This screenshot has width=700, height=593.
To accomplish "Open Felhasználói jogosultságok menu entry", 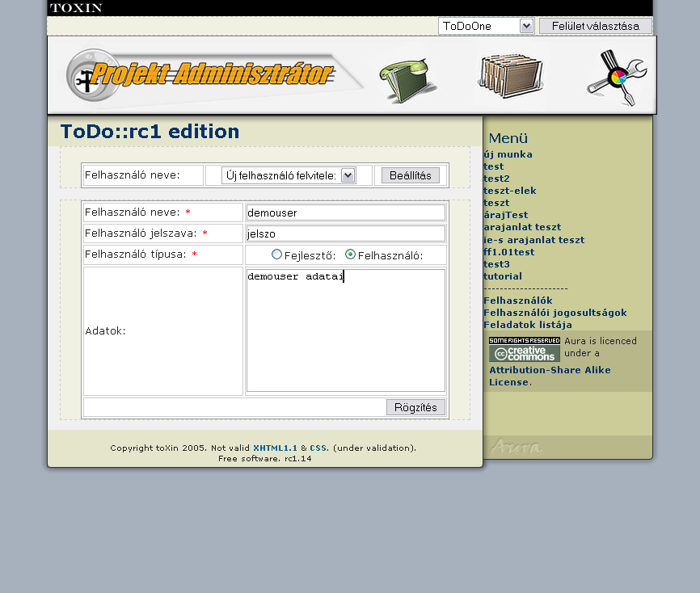I will click(555, 313).
